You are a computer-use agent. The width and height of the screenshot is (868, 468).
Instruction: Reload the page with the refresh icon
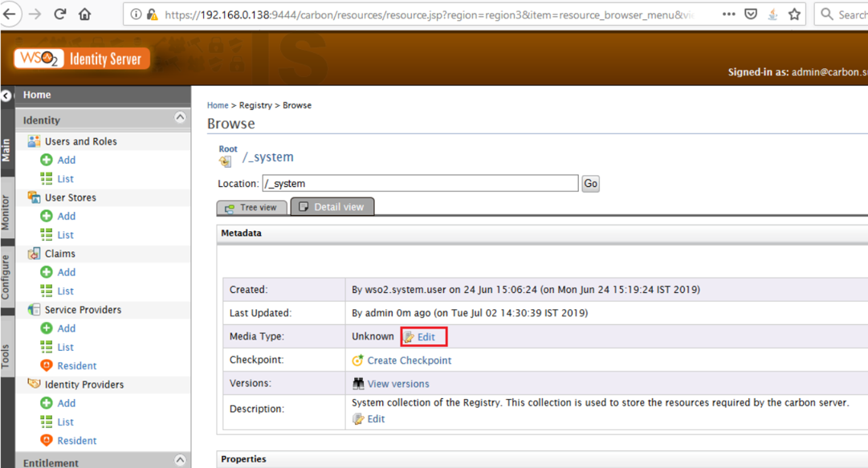pos(59,14)
